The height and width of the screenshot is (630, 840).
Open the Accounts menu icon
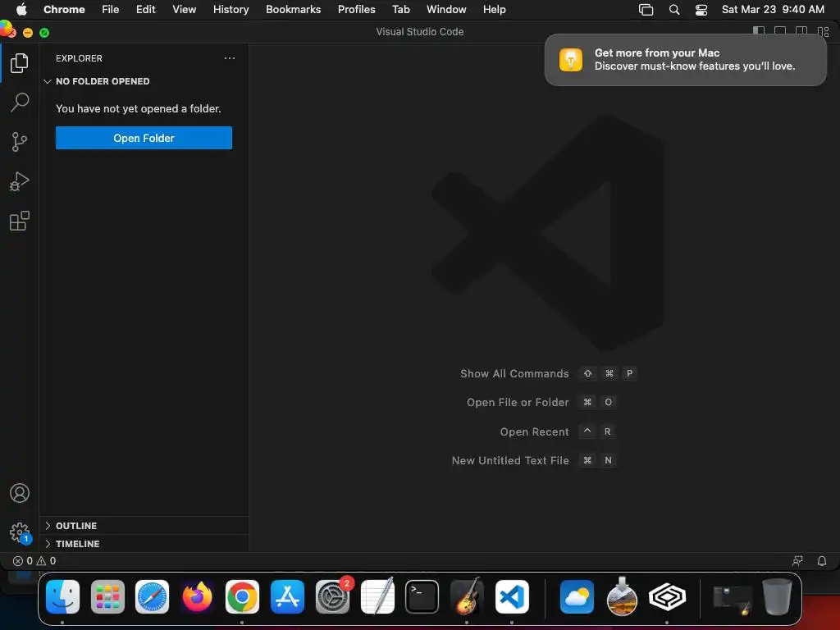20,493
